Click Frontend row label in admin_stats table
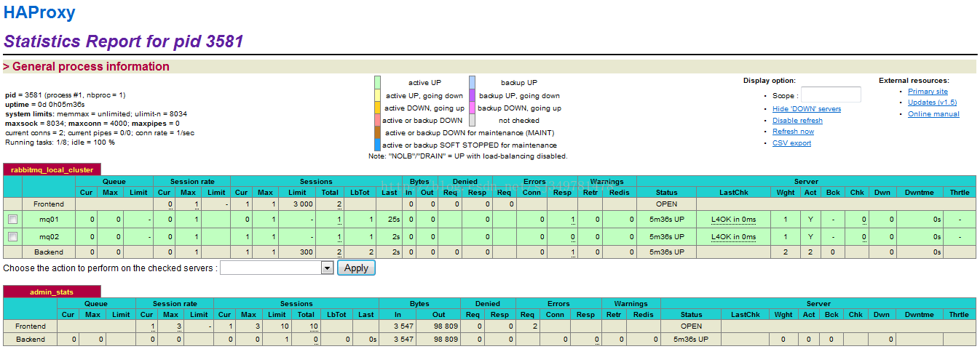The image size is (980, 357). click(31, 326)
